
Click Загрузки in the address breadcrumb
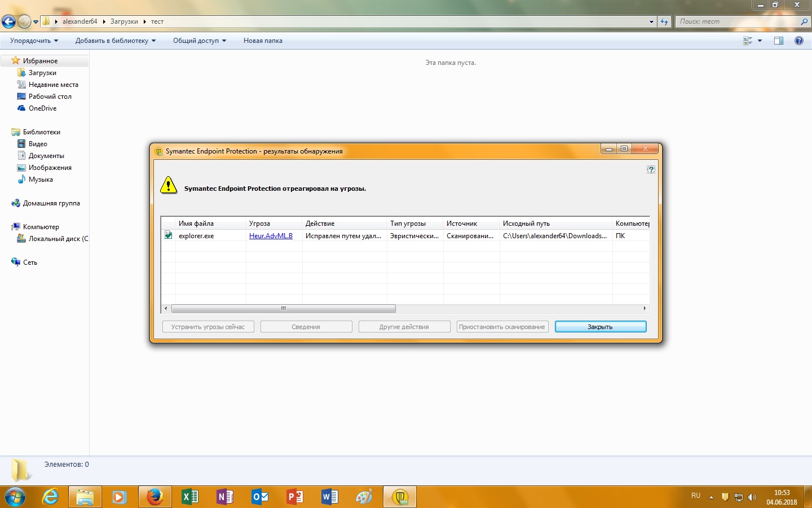[x=124, y=21]
